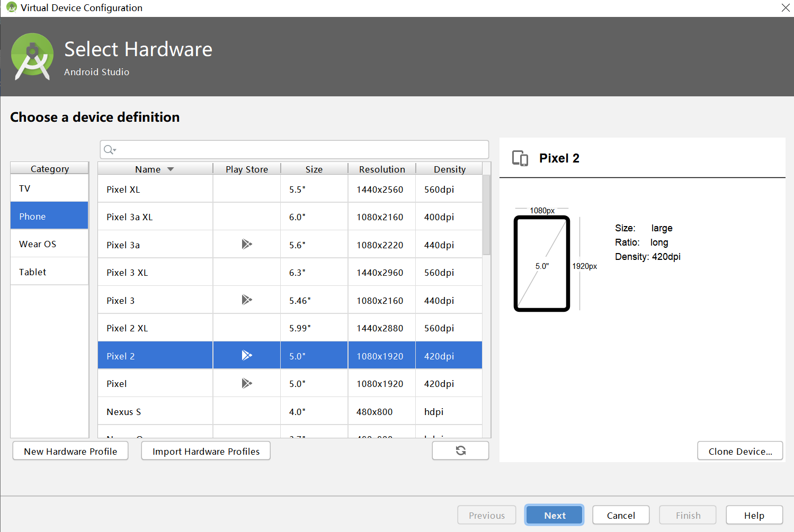The image size is (794, 532).
Task: Select the Pixel 2 XL device row
Action: [290, 328]
